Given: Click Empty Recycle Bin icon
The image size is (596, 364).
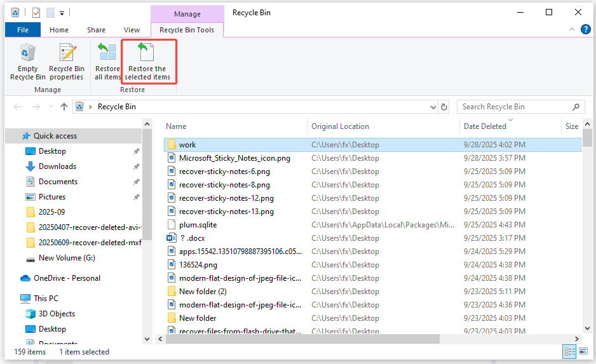Looking at the screenshot, I should coord(28,53).
